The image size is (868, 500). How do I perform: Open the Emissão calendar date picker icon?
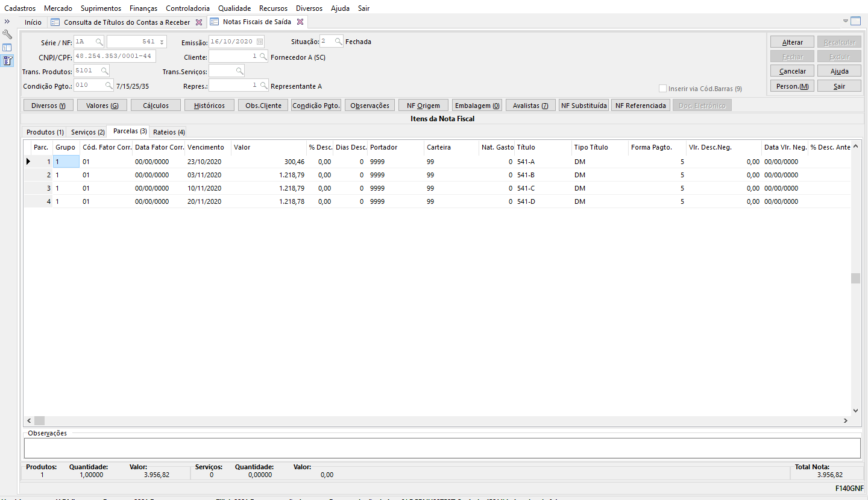click(260, 42)
